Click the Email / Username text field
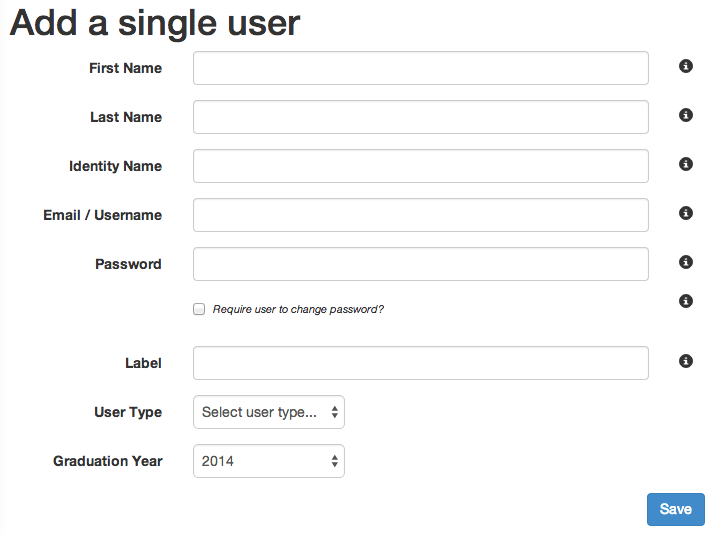 pos(421,215)
